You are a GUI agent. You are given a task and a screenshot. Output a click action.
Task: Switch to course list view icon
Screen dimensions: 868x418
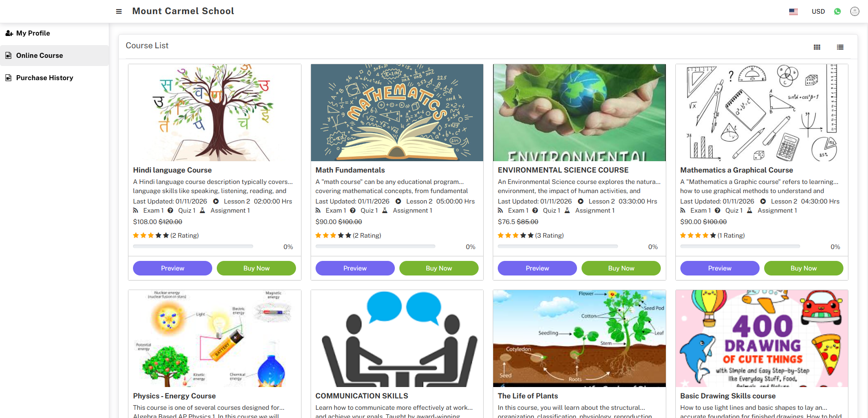tap(840, 47)
